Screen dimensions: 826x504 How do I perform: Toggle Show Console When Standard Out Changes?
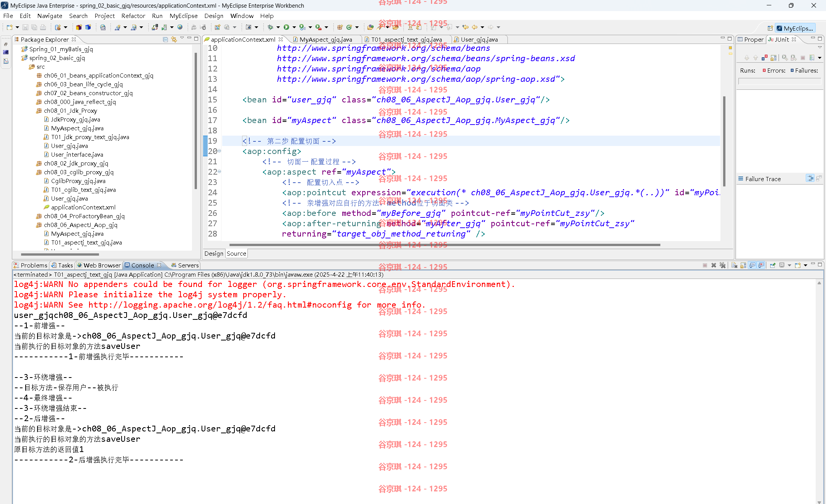[x=752, y=265]
